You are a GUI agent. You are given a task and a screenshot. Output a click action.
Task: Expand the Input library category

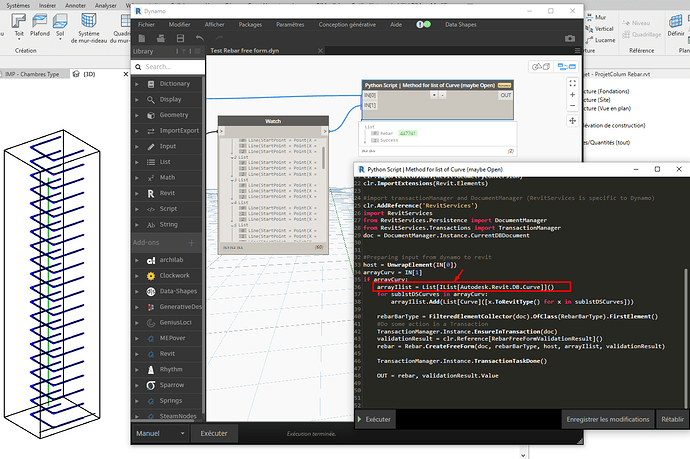coord(137,146)
